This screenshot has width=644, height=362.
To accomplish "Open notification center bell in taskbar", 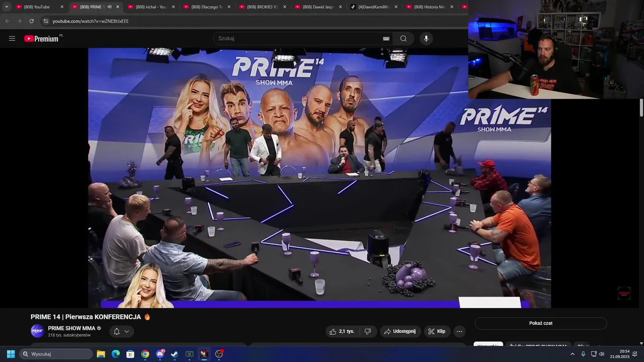I will 635,354.
